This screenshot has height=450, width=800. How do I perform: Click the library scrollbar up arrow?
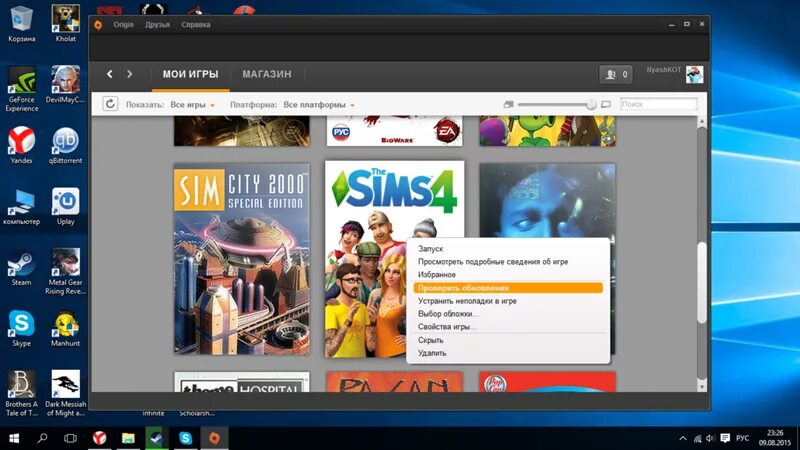tap(702, 121)
